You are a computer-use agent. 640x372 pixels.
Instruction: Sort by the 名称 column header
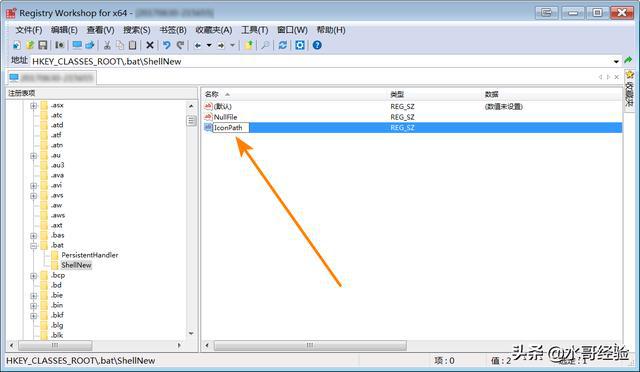click(x=294, y=94)
